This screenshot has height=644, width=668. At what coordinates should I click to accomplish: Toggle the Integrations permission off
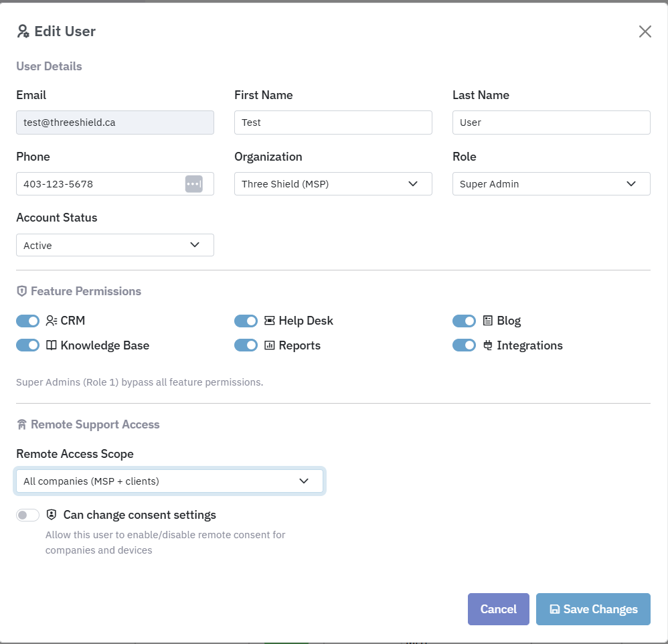click(464, 345)
